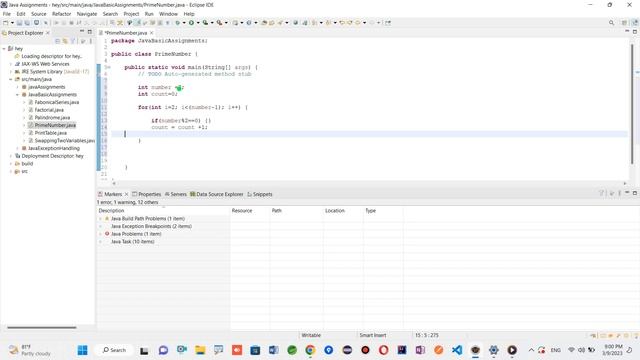Click the New file toolbar icon
The width and height of the screenshot is (640, 360).
(x=6, y=23)
